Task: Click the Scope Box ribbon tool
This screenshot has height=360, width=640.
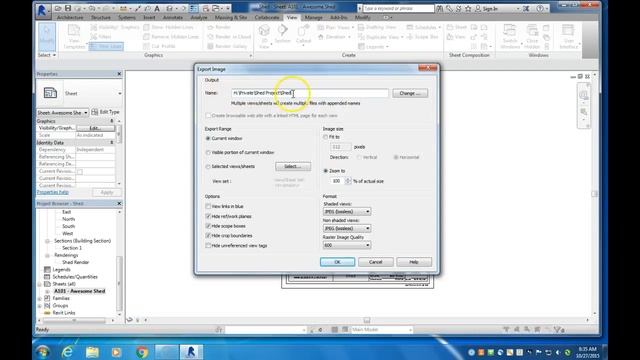Action: pyautogui.click(x=423, y=37)
